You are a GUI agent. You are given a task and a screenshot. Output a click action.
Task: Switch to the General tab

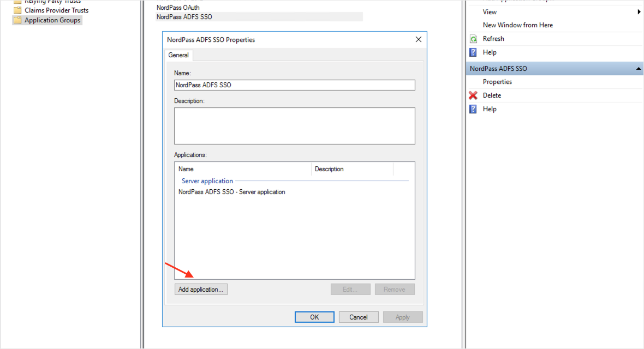[x=178, y=55]
